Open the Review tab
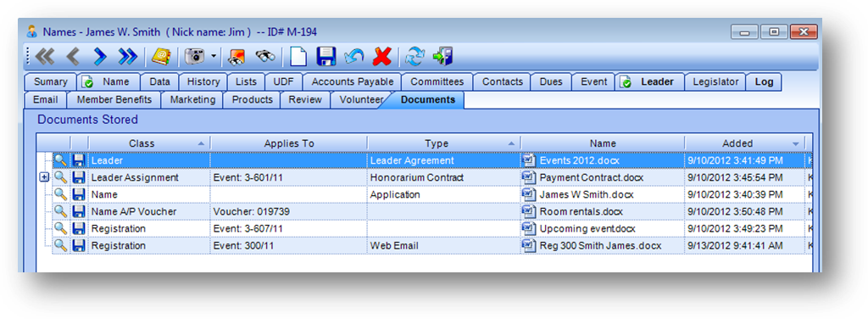 [305, 100]
